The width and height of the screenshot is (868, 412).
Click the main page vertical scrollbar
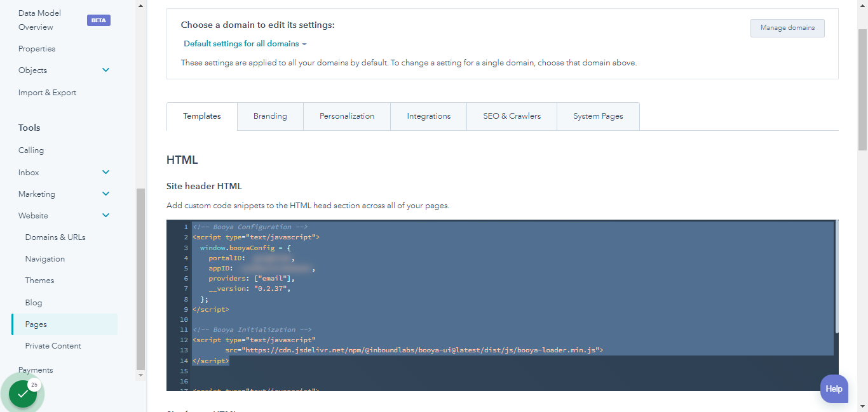[862, 89]
